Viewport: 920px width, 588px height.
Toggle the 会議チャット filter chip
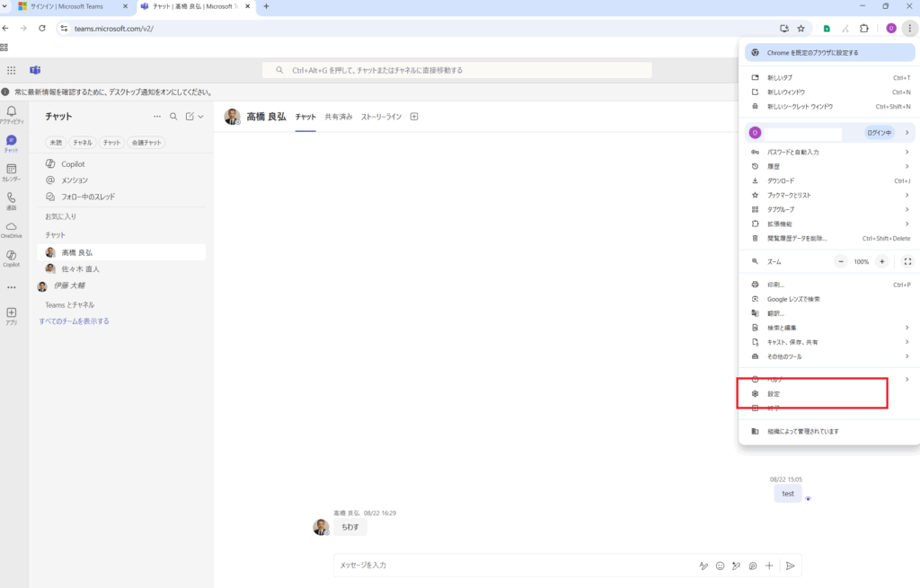(146, 143)
